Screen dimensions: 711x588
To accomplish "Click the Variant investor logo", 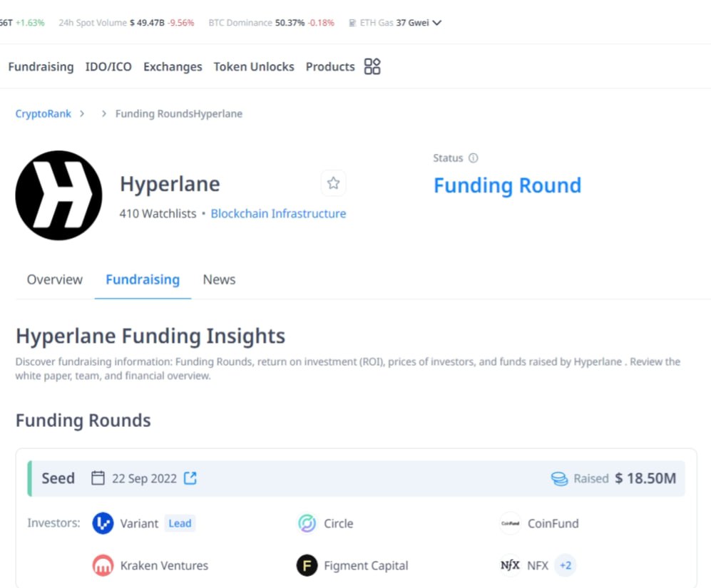I will [x=103, y=523].
